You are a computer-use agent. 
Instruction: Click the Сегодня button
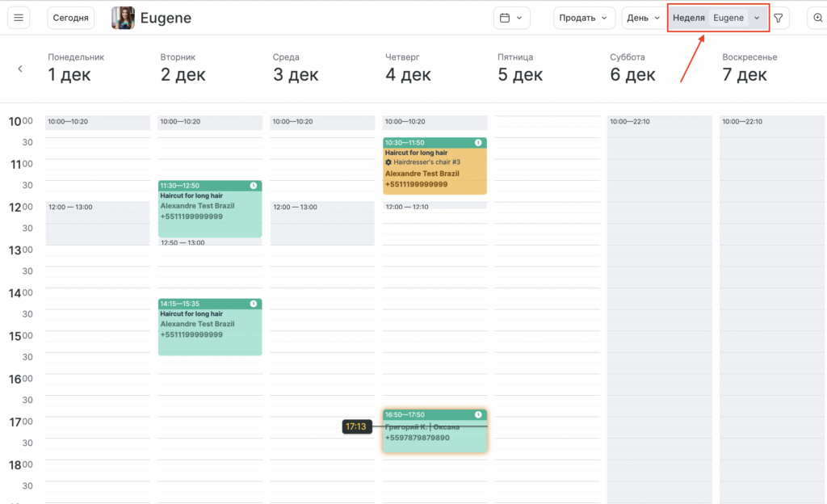pyautogui.click(x=71, y=18)
